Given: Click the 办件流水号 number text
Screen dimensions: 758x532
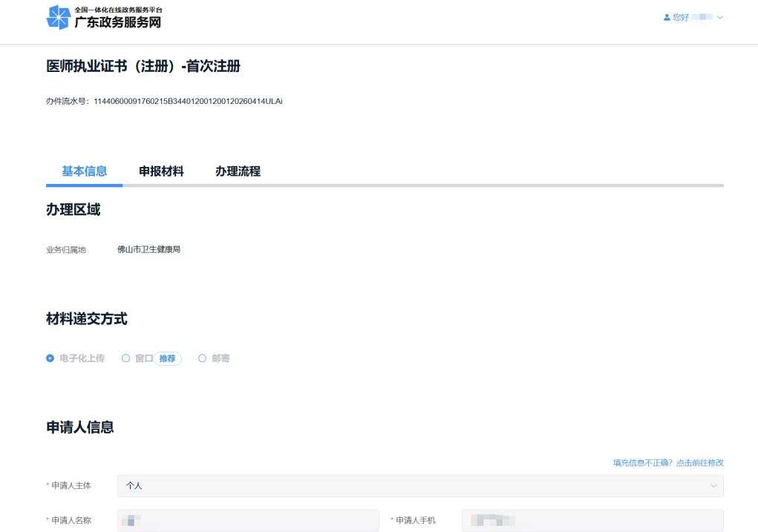Looking at the screenshot, I should 188,101.
